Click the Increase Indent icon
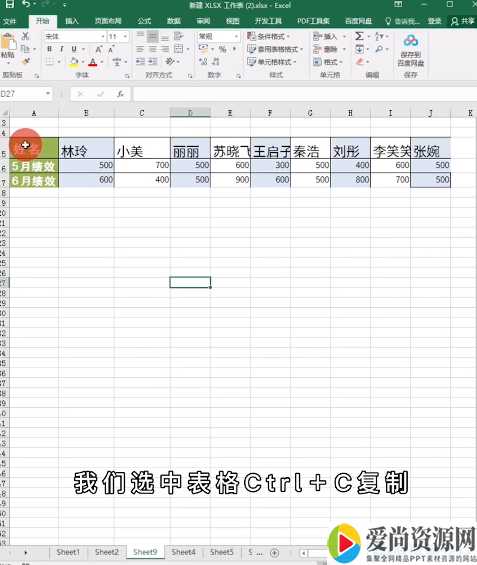The image size is (477, 565). 153,62
